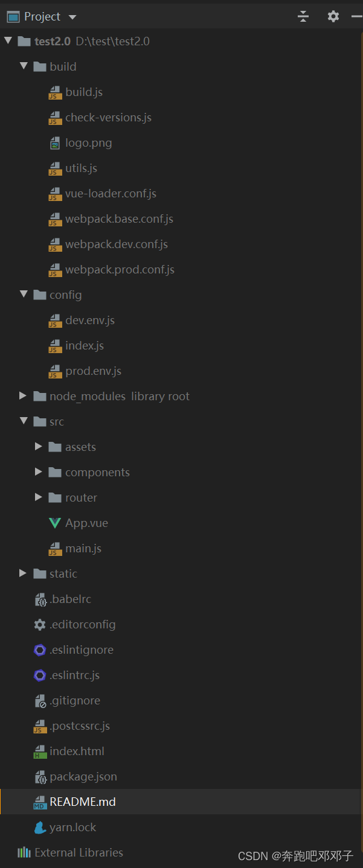Click the .eslintrc.js ESLint icon
This screenshot has height=868, width=363.
(x=40, y=675)
